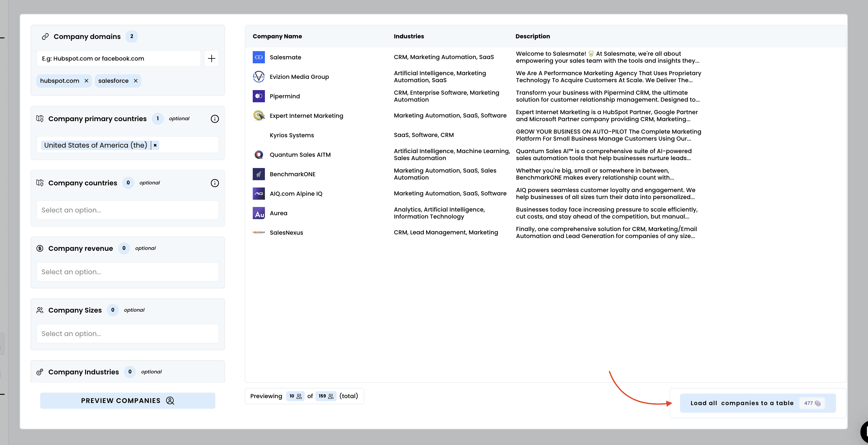Open info icon for Company primary countries

(215, 119)
